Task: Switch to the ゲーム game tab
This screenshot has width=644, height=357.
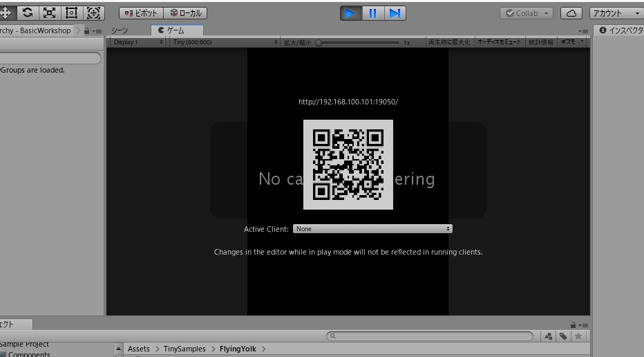Action: coord(177,30)
